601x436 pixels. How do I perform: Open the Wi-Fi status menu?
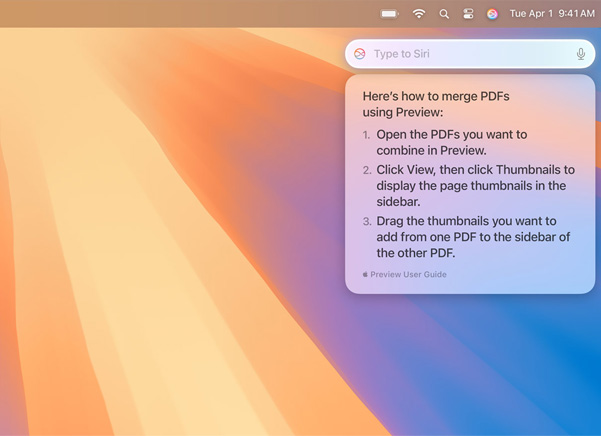[x=419, y=14]
